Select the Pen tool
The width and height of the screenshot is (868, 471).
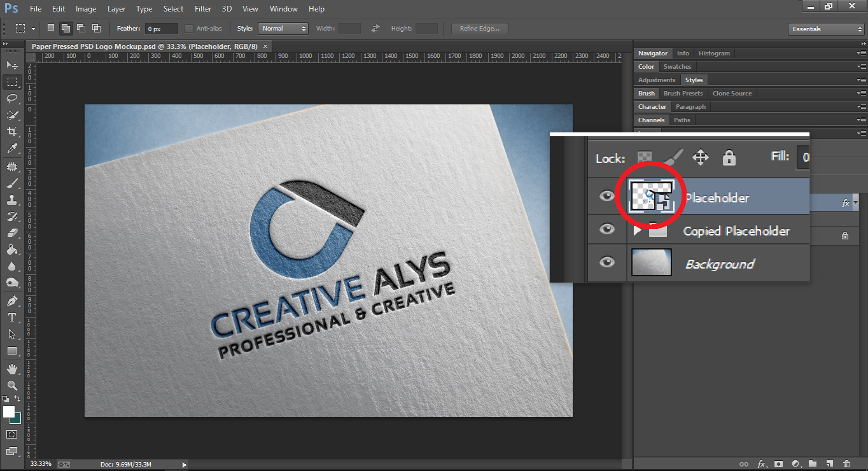click(x=11, y=301)
